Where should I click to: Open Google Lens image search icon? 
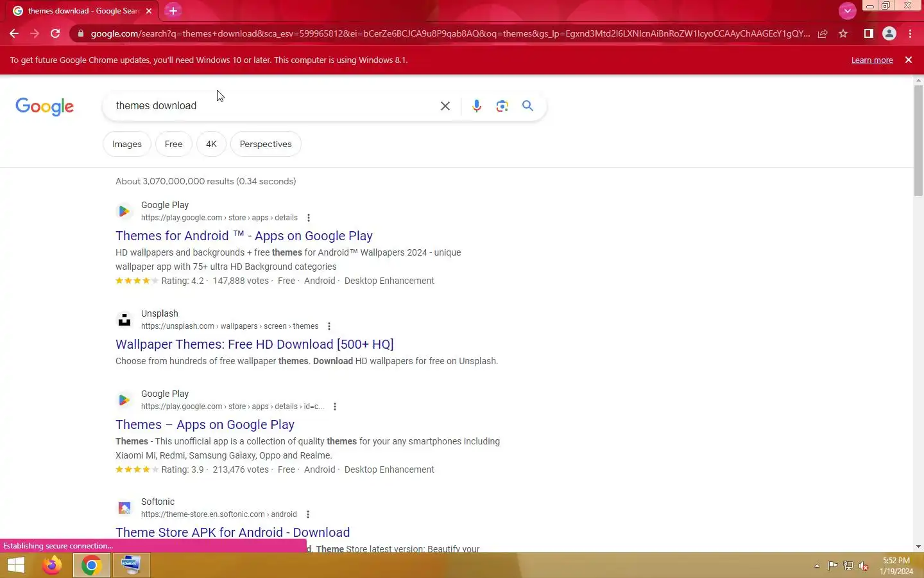(502, 106)
